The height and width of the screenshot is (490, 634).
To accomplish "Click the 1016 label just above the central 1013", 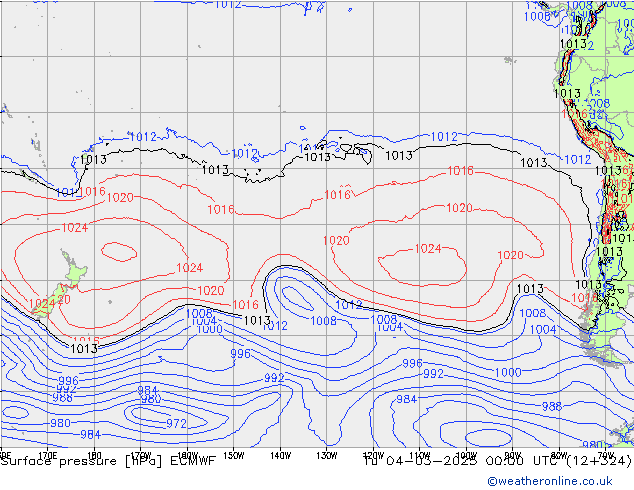I will coord(245,304).
